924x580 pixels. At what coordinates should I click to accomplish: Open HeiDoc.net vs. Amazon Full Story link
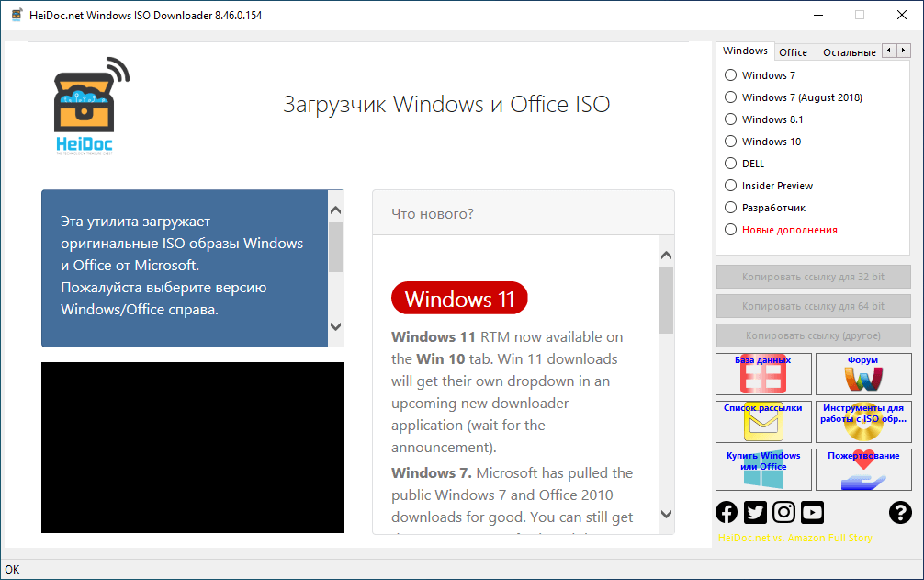click(x=794, y=538)
